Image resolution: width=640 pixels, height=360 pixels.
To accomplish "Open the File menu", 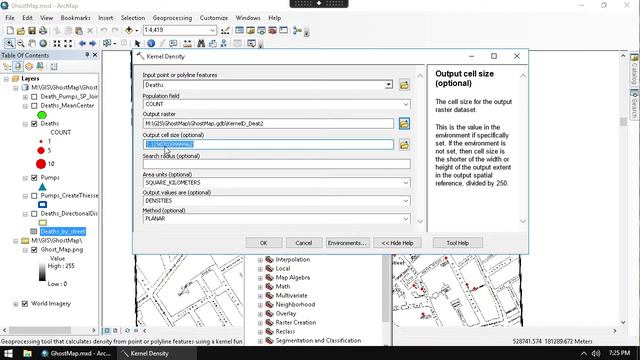I will click(10, 18).
